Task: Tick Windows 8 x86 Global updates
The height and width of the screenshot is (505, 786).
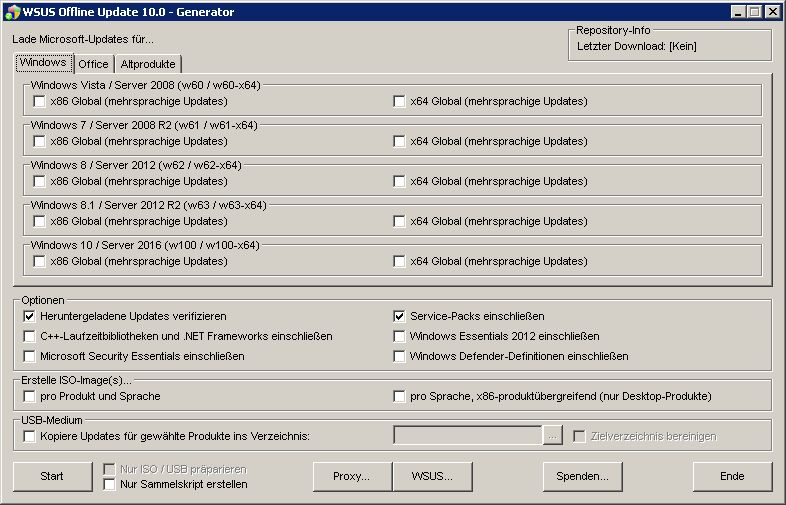Action: click(x=40, y=182)
